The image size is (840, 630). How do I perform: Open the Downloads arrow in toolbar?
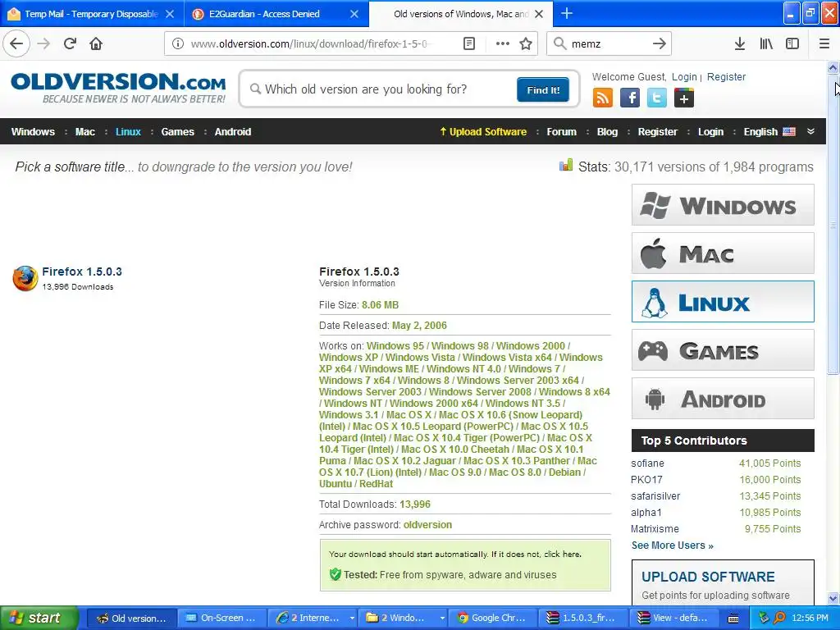[739, 44]
